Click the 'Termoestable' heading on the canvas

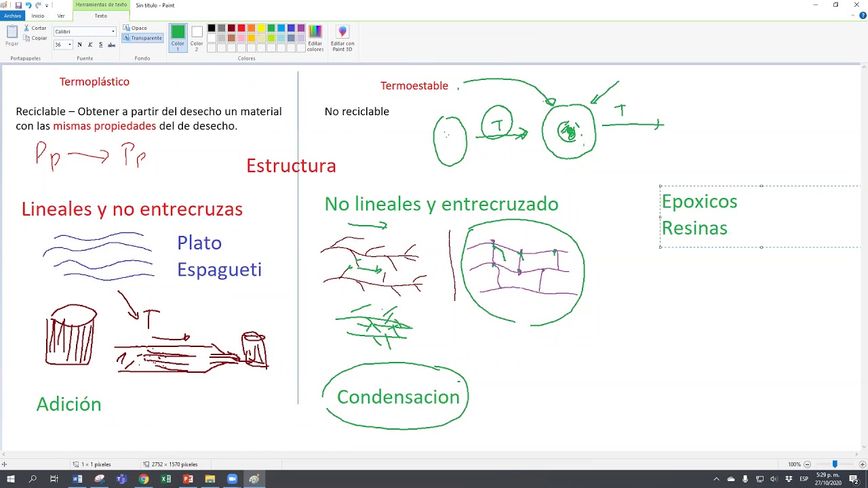[414, 85]
